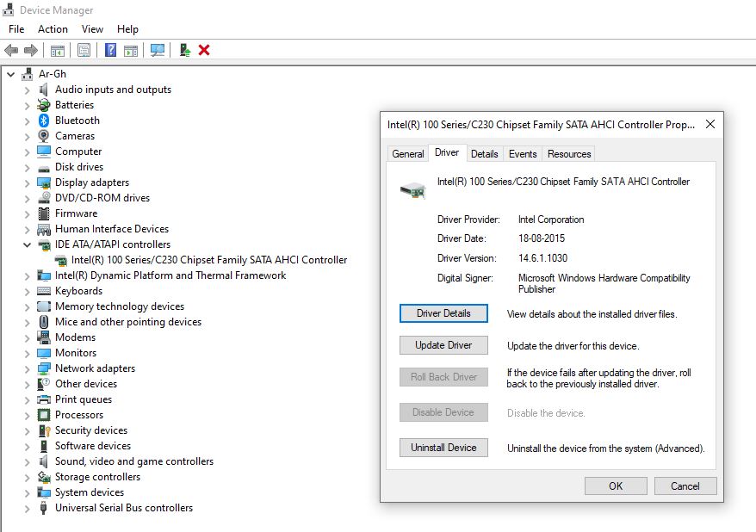Viewport: 756px width, 532px height.
Task: Click the DVD/CD-ROM drives disc icon
Action: (x=44, y=198)
